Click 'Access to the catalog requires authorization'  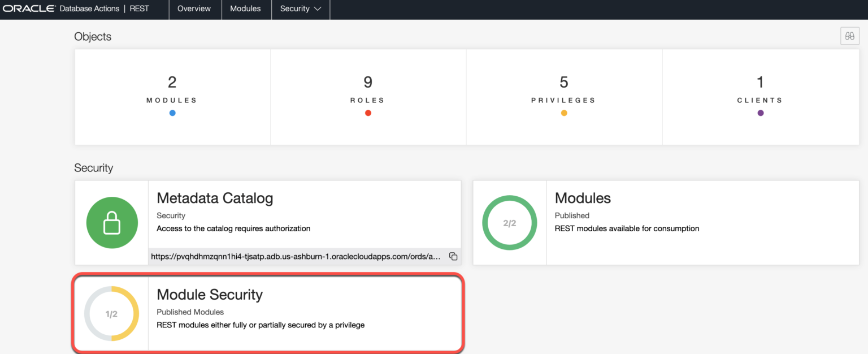click(x=233, y=228)
